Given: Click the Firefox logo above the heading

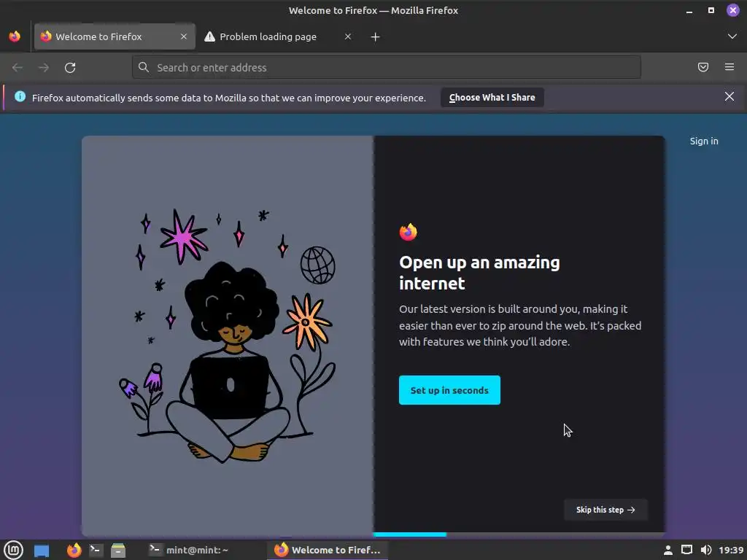Looking at the screenshot, I should [x=409, y=232].
